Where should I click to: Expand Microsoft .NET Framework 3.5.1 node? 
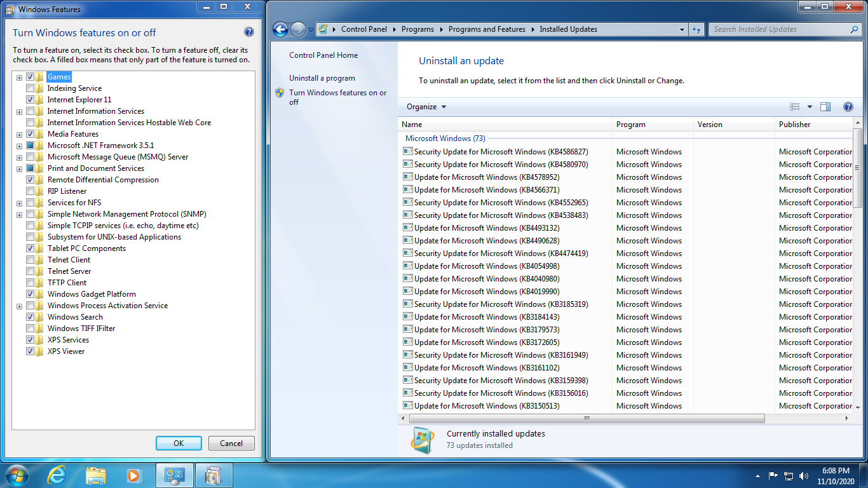click(20, 146)
